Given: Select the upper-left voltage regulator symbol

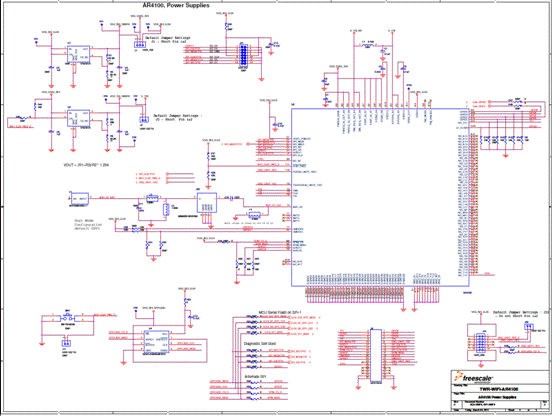Looking at the screenshot, I should [79, 54].
